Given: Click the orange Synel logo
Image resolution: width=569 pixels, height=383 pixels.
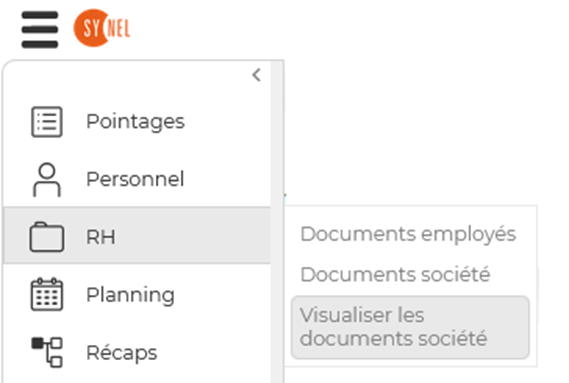Looking at the screenshot, I should pos(102,28).
